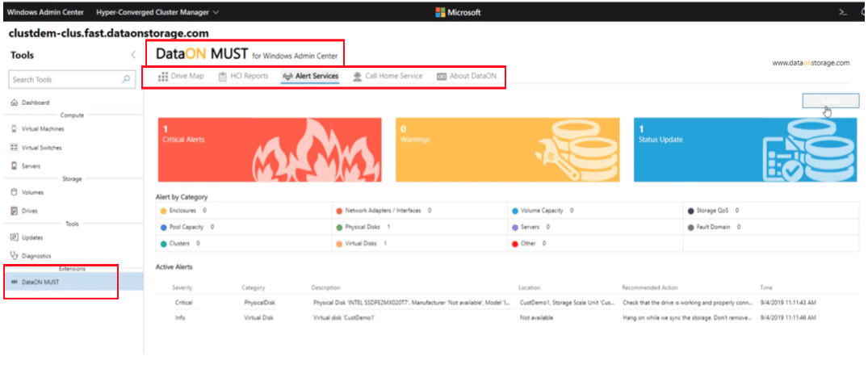Click the Physical Disks category entry
Screen dimensions: 868x373
coord(363,228)
